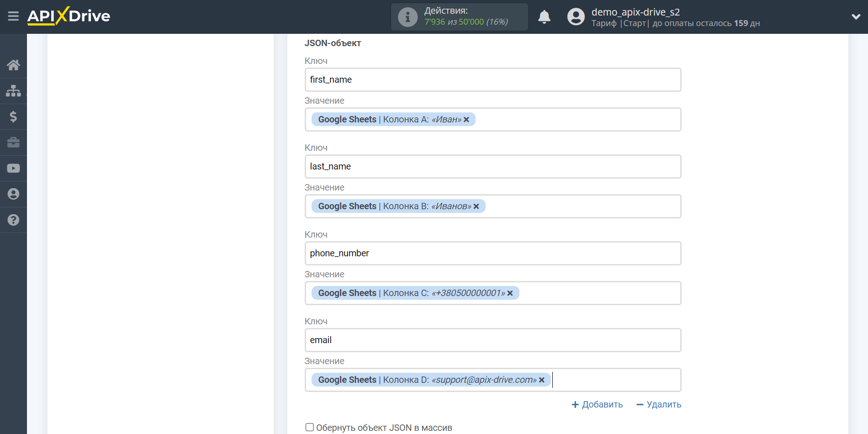Open the YouTube video tutorials icon
The height and width of the screenshot is (434, 868).
point(13,168)
